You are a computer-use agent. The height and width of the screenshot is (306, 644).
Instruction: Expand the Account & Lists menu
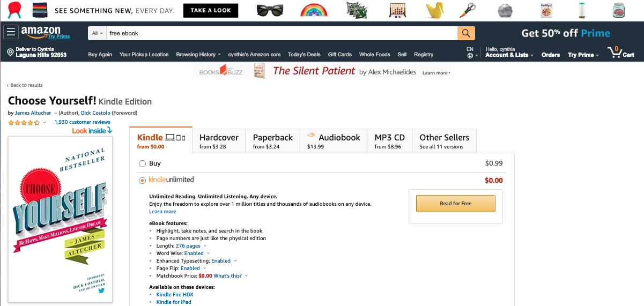(x=509, y=55)
